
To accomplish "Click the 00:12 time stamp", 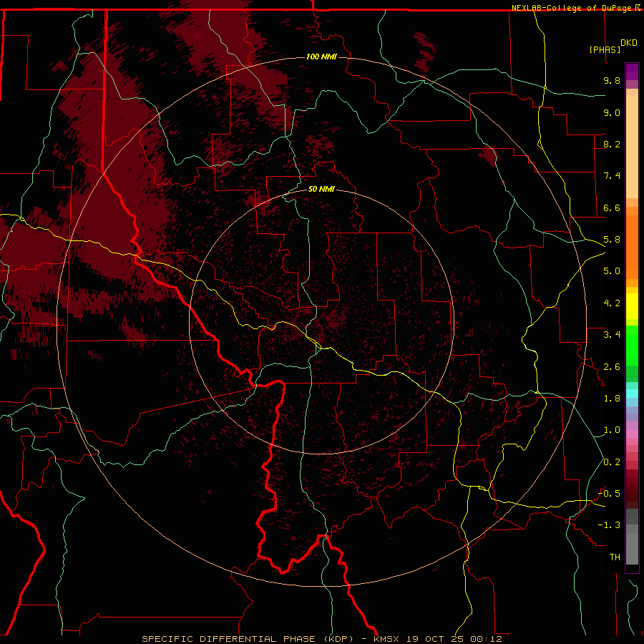I will click(487, 639).
